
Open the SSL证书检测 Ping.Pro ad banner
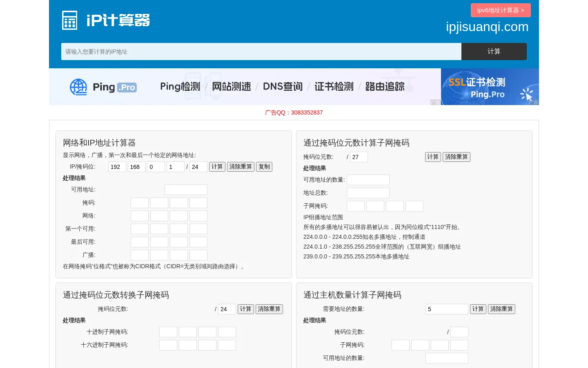tap(490, 87)
